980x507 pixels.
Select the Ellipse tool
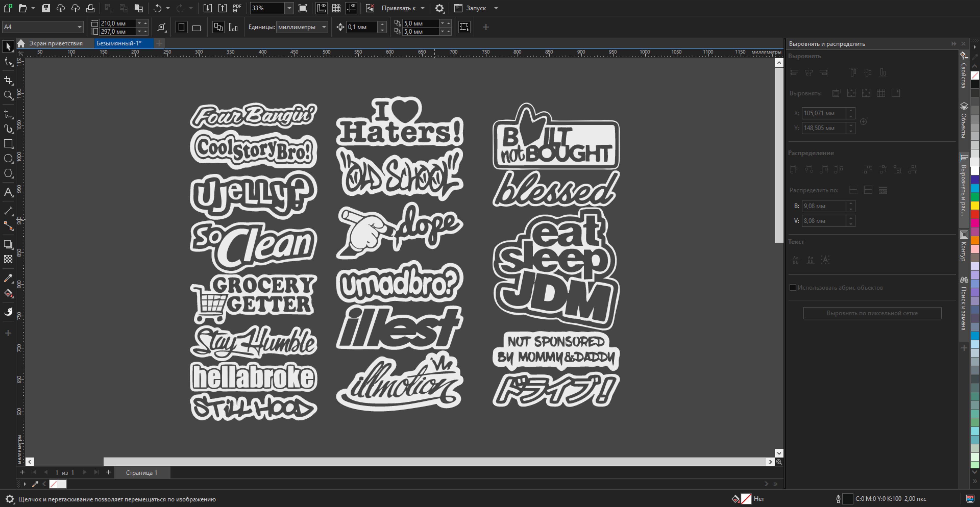pos(8,159)
